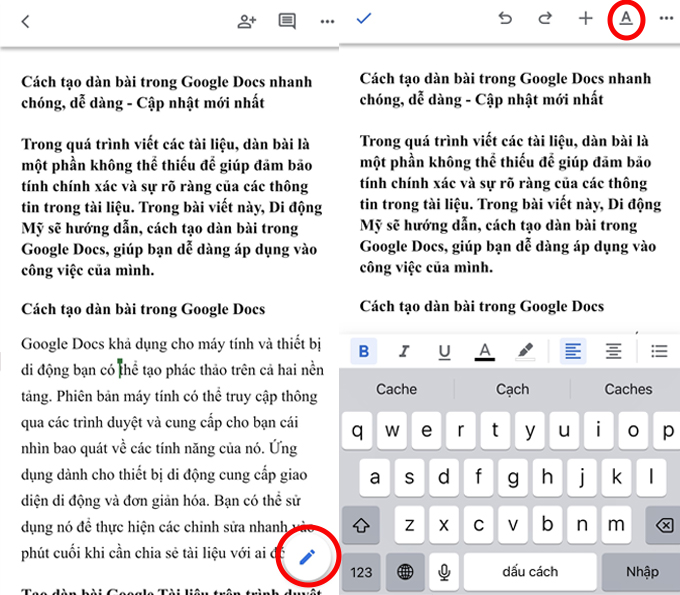Tap the blue pencil edit button
The image size is (680, 595).
[307, 557]
